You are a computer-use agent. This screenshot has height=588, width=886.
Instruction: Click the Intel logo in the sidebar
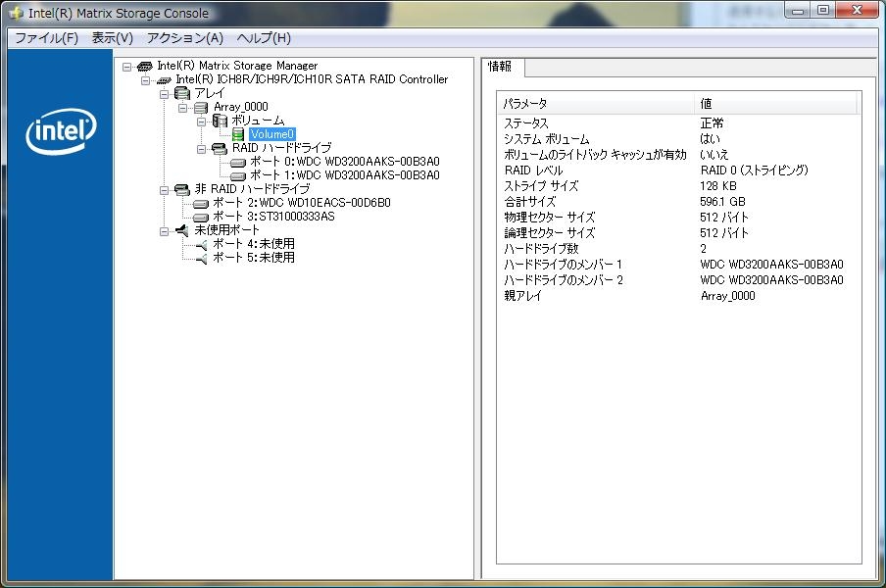pos(61,131)
